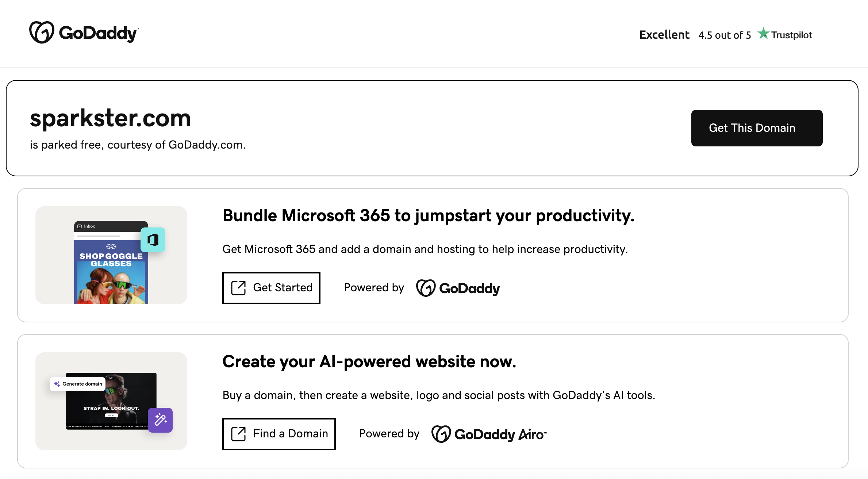Viewport: 868px width, 479px height.
Task: Click the teal Microsoft Office icon
Action: (153, 240)
